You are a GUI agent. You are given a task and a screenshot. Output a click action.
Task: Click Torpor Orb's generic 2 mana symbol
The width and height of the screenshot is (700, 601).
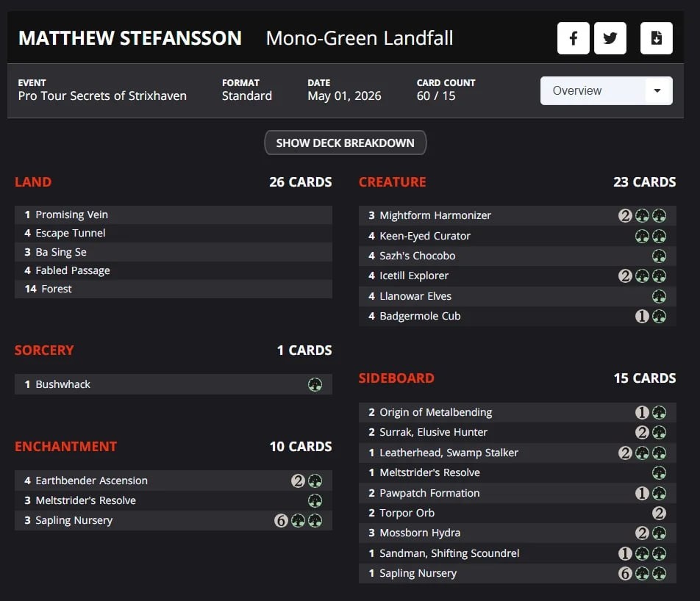coord(659,513)
